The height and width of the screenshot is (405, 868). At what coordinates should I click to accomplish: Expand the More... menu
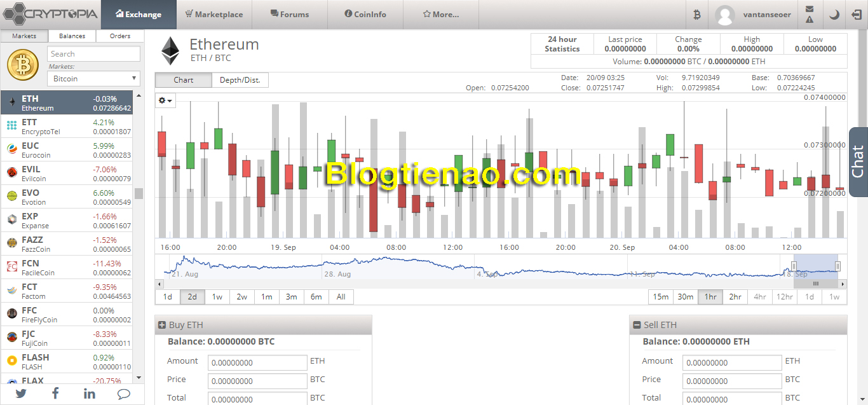pos(441,14)
